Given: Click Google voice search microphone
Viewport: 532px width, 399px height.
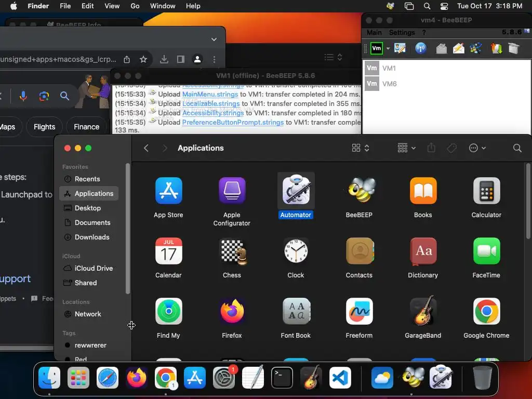Looking at the screenshot, I should [x=23, y=96].
